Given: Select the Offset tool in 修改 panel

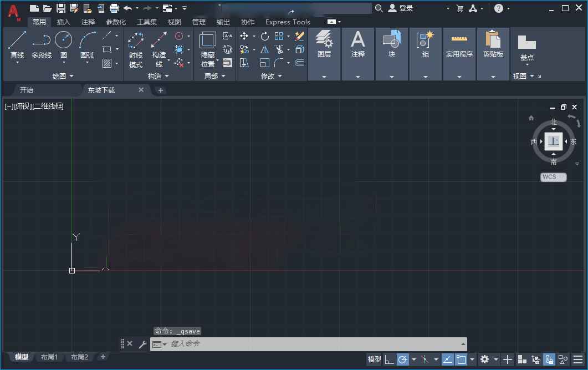Looking at the screenshot, I should click(x=299, y=63).
